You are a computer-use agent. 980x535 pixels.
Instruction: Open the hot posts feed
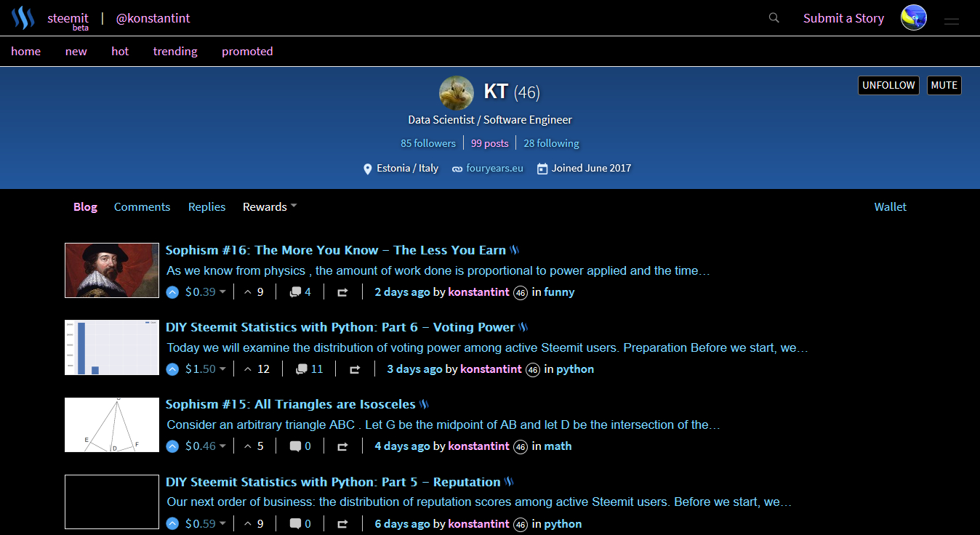[120, 52]
